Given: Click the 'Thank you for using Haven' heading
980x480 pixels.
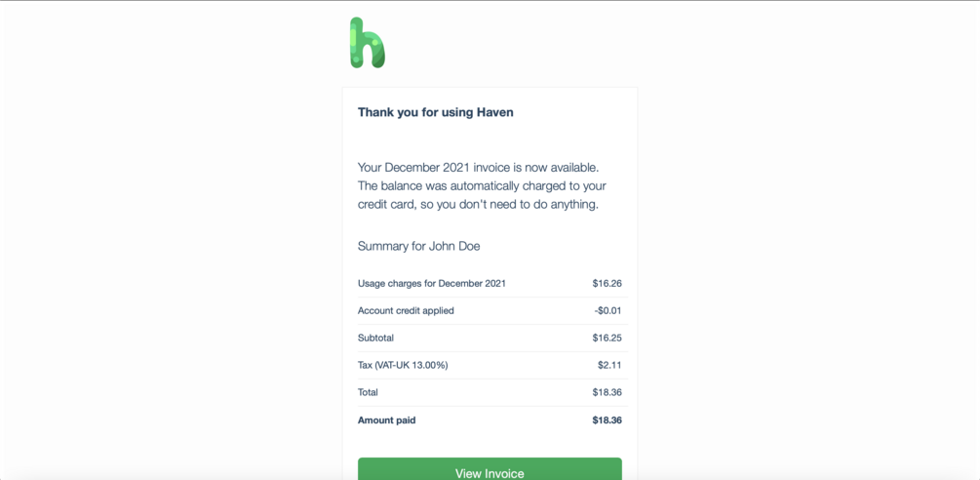Looking at the screenshot, I should click(435, 112).
